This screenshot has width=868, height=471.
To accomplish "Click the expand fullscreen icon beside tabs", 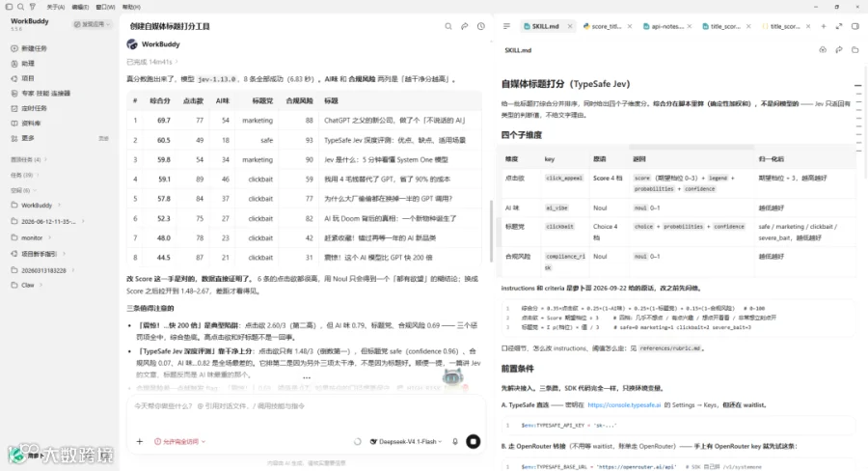I will [839, 26].
